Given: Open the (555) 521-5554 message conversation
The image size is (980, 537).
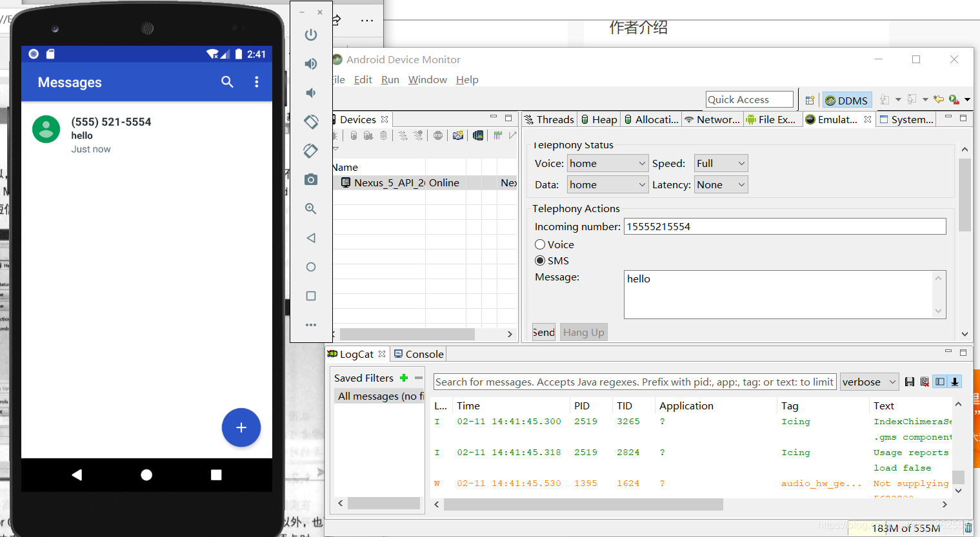Looking at the screenshot, I should point(146,135).
